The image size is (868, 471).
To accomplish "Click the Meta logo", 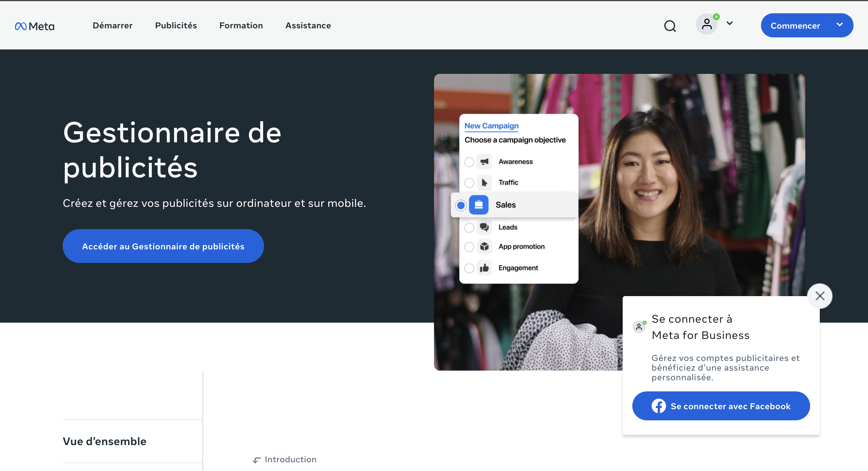I will (34, 26).
